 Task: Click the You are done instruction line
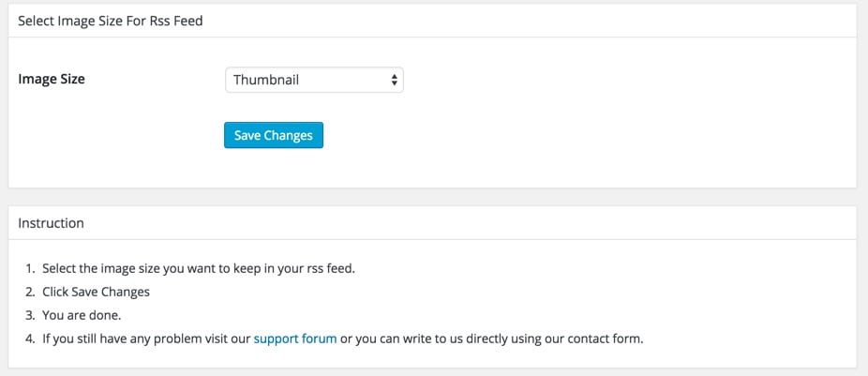(82, 316)
